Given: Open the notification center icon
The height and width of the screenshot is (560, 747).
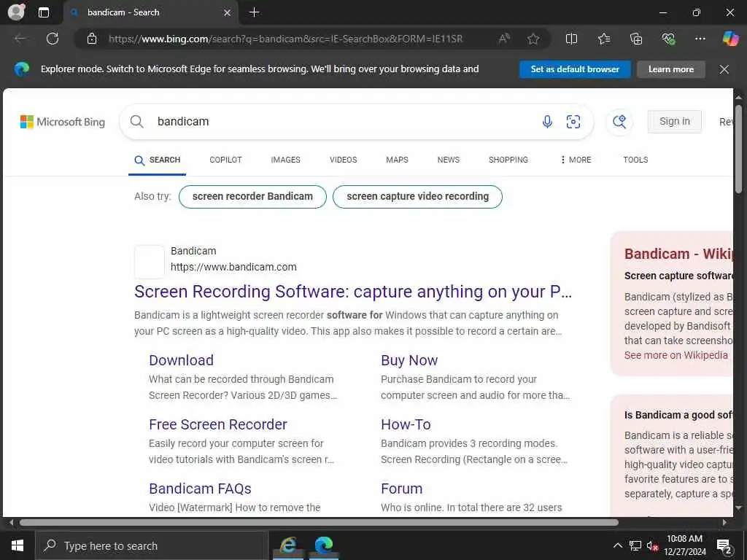Looking at the screenshot, I should pos(724,546).
